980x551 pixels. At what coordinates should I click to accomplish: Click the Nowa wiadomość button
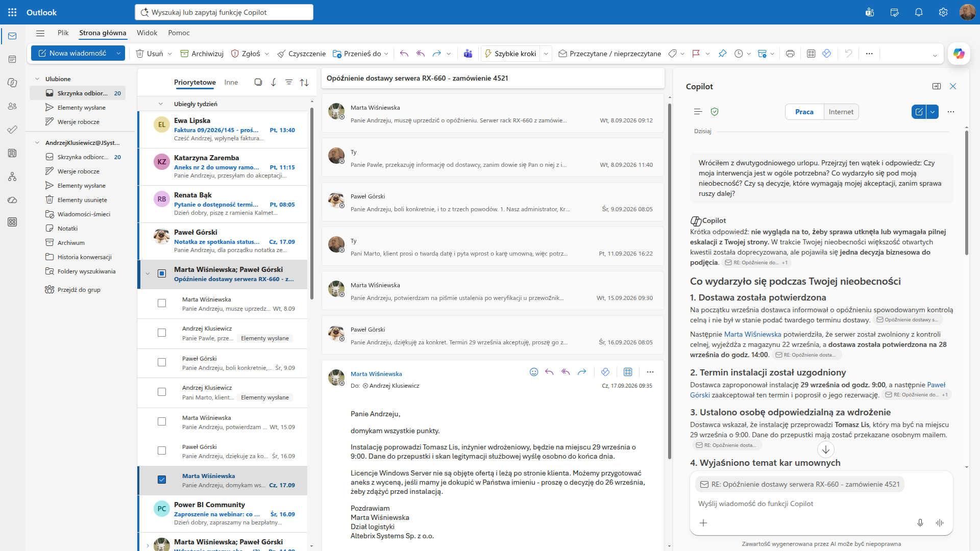pyautogui.click(x=72, y=53)
